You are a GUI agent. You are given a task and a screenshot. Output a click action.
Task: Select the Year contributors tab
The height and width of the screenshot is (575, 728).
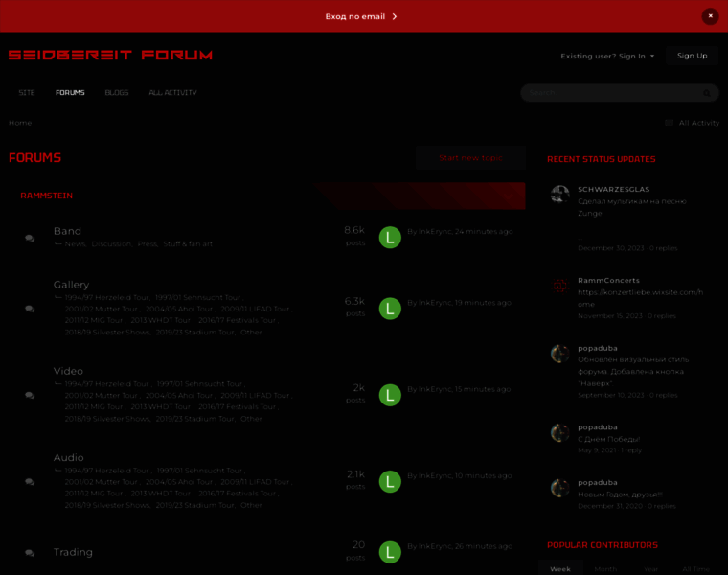pyautogui.click(x=651, y=569)
